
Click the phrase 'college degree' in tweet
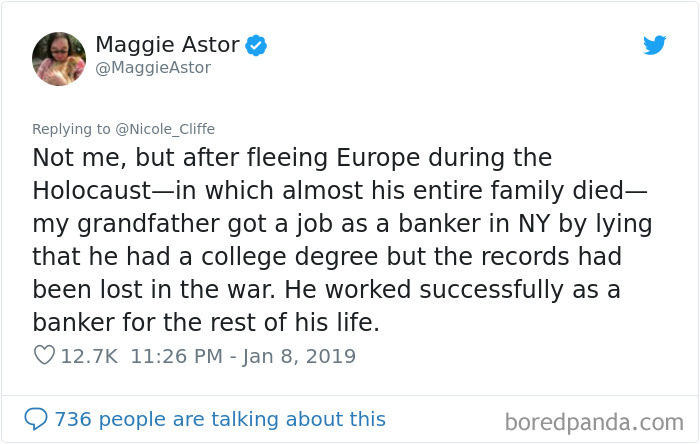click(x=289, y=257)
